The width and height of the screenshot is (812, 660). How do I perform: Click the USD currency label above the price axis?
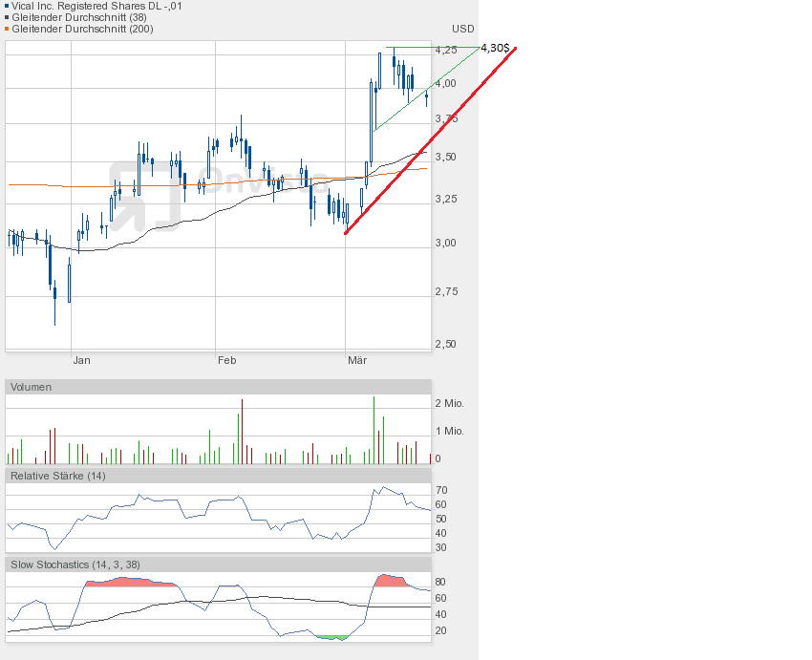pyautogui.click(x=463, y=29)
